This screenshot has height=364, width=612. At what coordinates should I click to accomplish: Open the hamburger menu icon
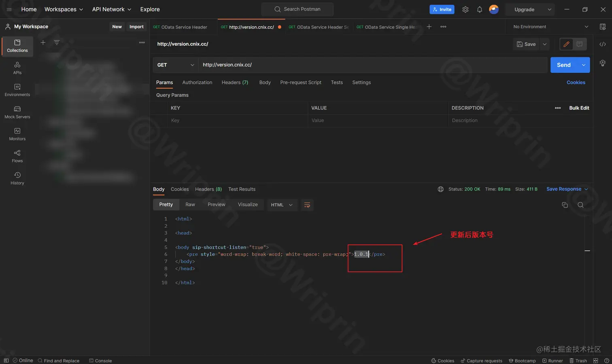coord(9,9)
